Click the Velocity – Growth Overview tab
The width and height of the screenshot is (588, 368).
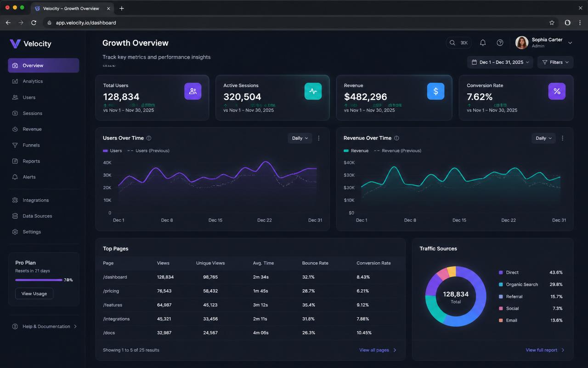tap(73, 8)
